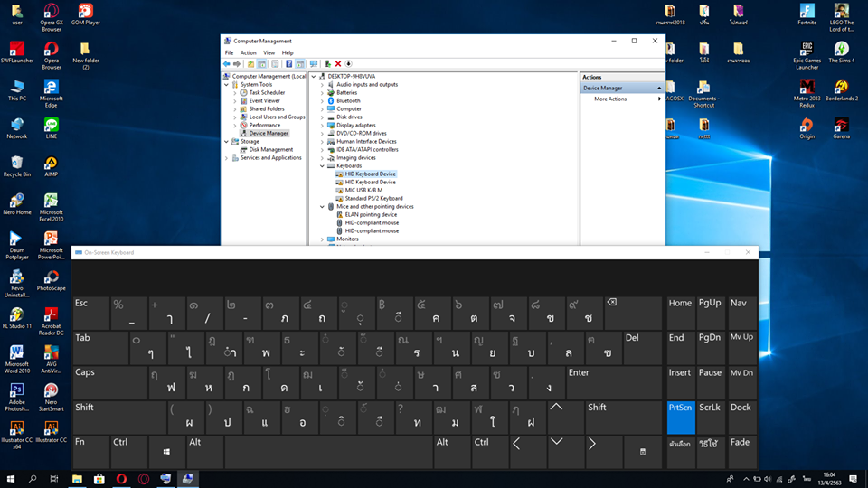
Task: Toggle the Caps key on On-Screen Keyboard
Action: click(x=109, y=382)
